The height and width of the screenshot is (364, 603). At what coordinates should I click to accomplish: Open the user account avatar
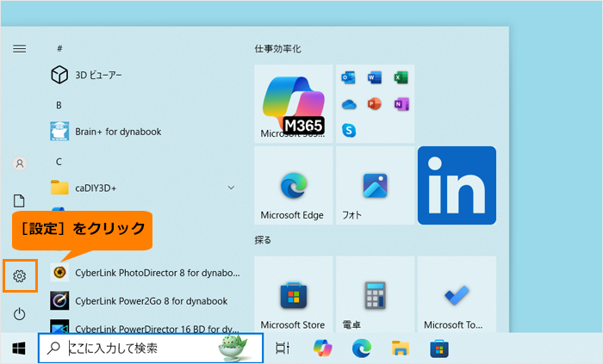20,163
